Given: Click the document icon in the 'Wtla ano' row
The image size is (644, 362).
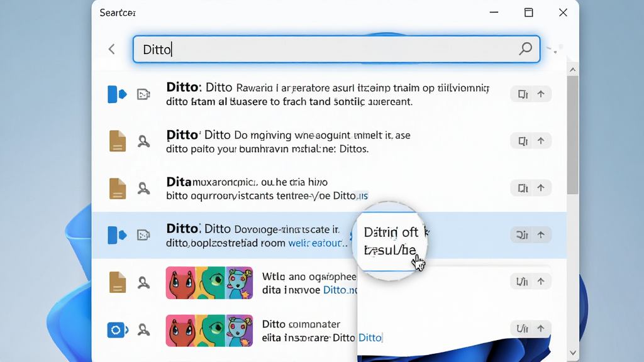Looking at the screenshot, I should coord(118,282).
